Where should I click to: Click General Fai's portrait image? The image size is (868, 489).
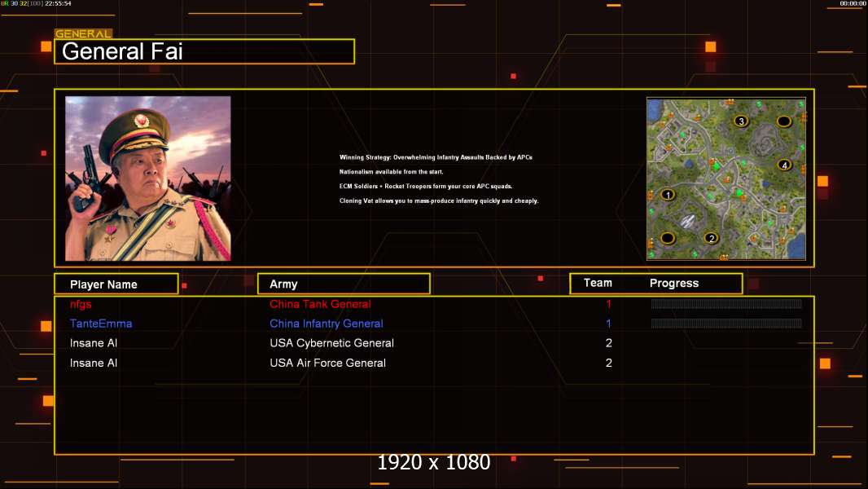coord(148,178)
